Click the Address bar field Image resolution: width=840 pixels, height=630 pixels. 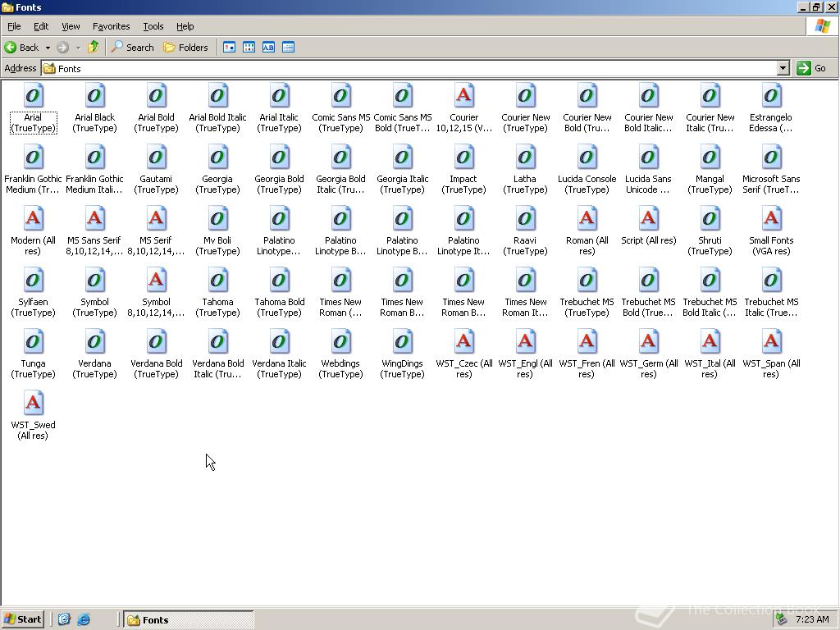pos(410,68)
